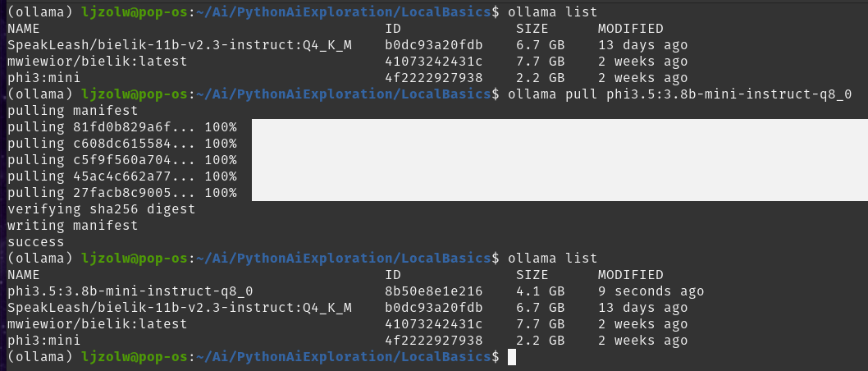Click the "pulling 45ac4c662a77" line
The height and width of the screenshot is (371, 868).
point(121,176)
